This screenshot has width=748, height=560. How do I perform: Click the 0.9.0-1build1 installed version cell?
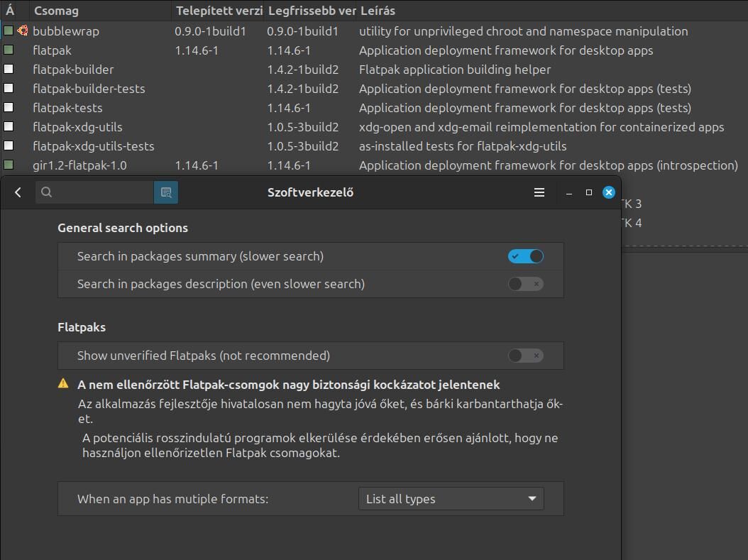(x=210, y=31)
